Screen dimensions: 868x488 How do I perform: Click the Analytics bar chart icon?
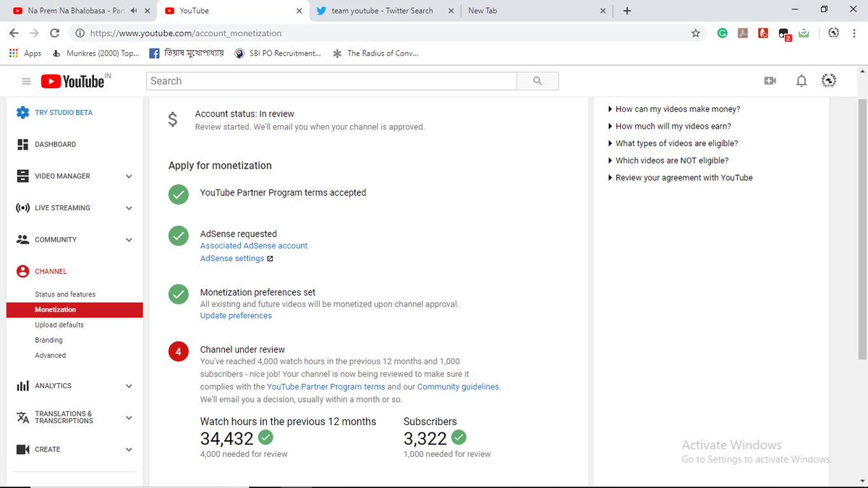tap(22, 386)
